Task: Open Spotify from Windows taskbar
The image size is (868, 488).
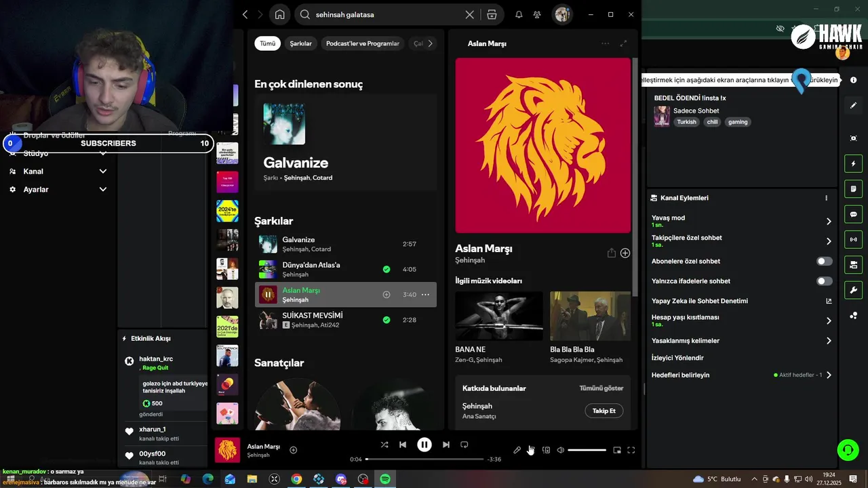Action: point(385,479)
